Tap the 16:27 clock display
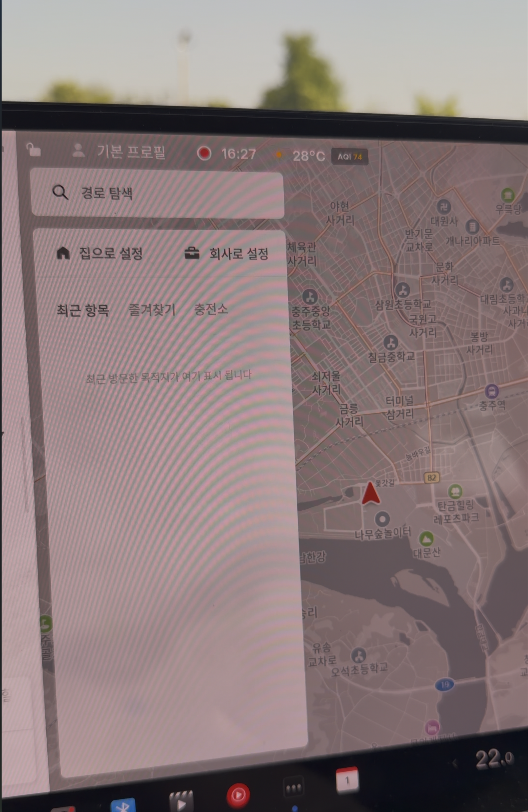This screenshot has height=812, width=528. [x=239, y=154]
